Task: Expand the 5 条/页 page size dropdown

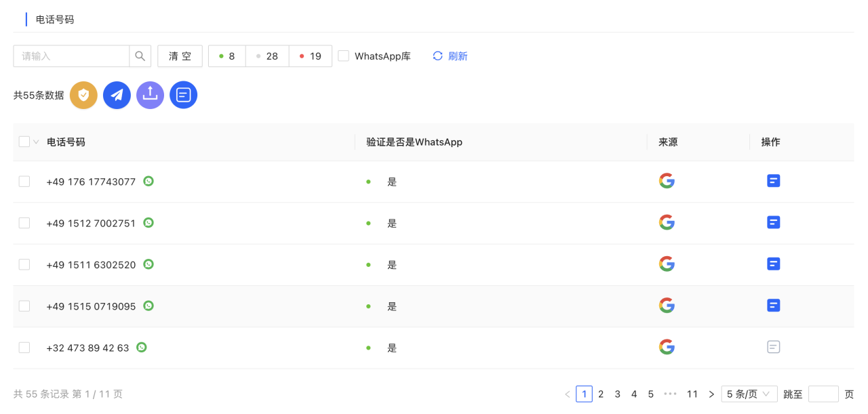Action: point(749,394)
